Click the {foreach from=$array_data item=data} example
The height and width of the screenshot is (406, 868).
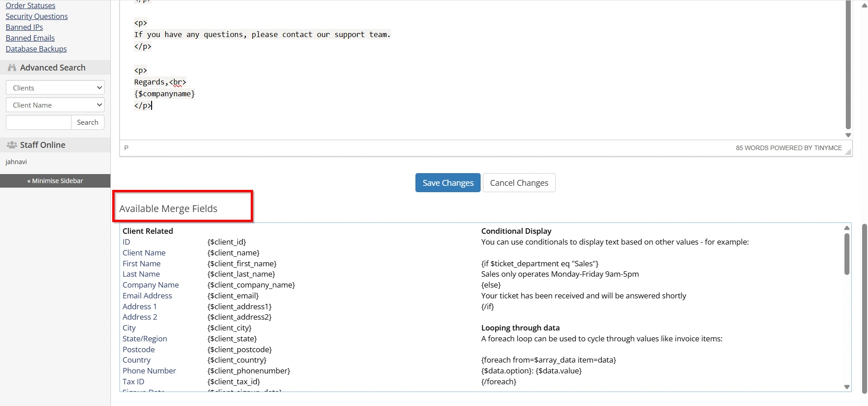548,360
